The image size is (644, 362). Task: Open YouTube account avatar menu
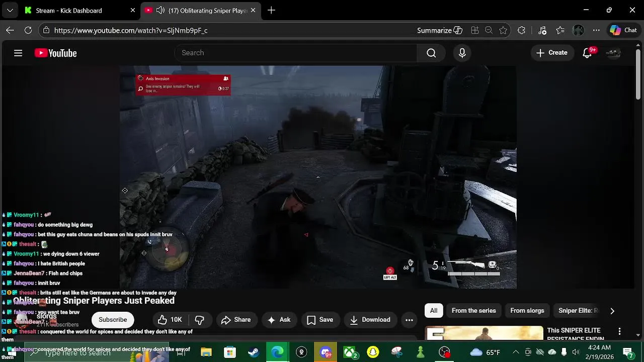click(613, 53)
